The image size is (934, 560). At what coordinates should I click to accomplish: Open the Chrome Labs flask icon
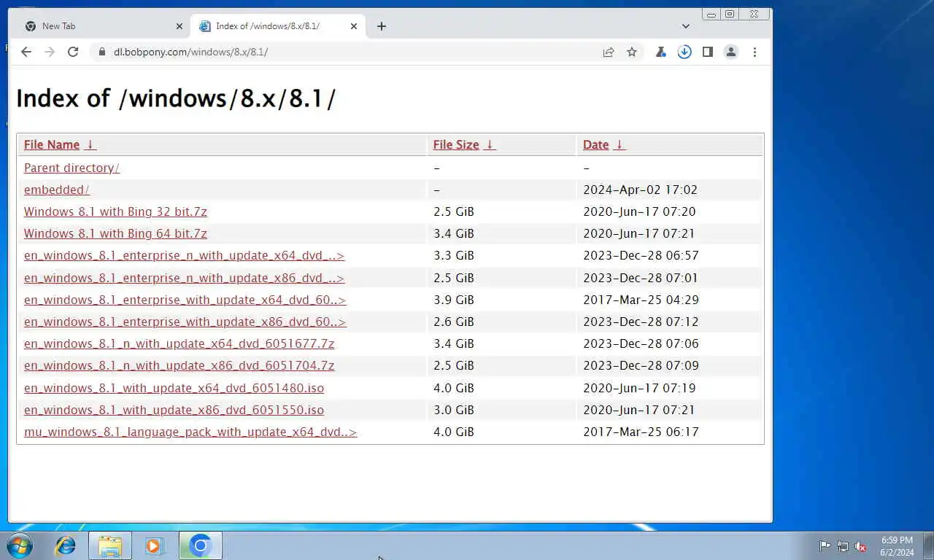(x=661, y=52)
